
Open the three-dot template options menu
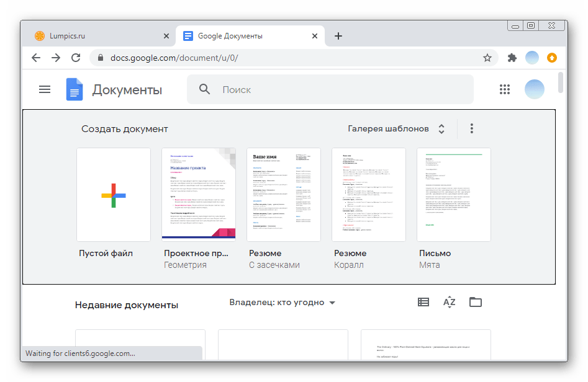[472, 128]
